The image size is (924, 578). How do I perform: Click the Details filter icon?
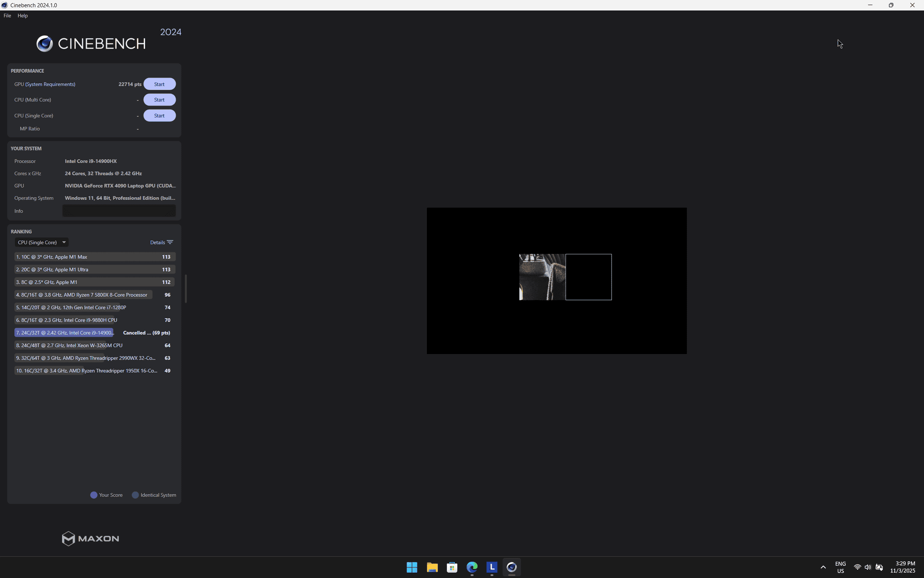tap(170, 242)
